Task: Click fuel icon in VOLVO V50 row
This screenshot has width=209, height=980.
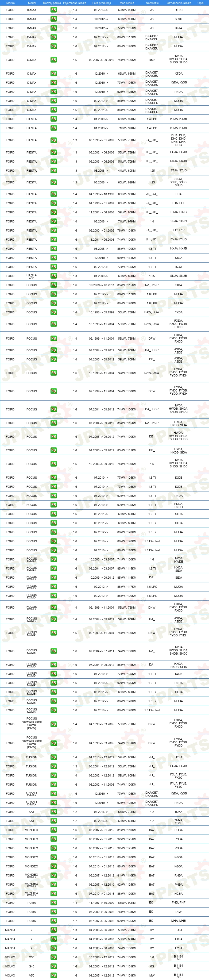Action: 53,976
